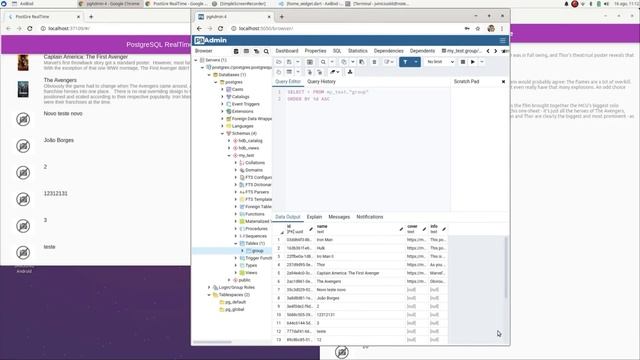Viewport: 640px width, 360px height.
Task: Switch to the Messages tab
Action: click(x=339, y=217)
